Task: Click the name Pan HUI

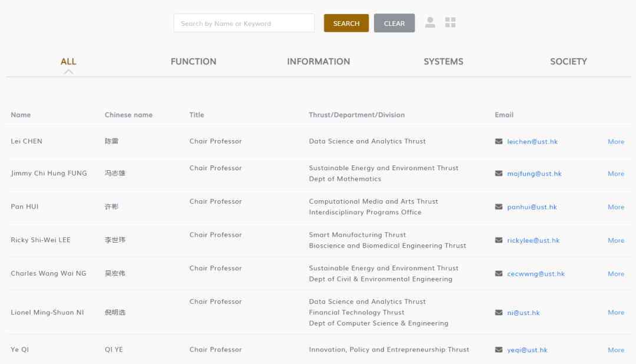Action: pyautogui.click(x=24, y=206)
